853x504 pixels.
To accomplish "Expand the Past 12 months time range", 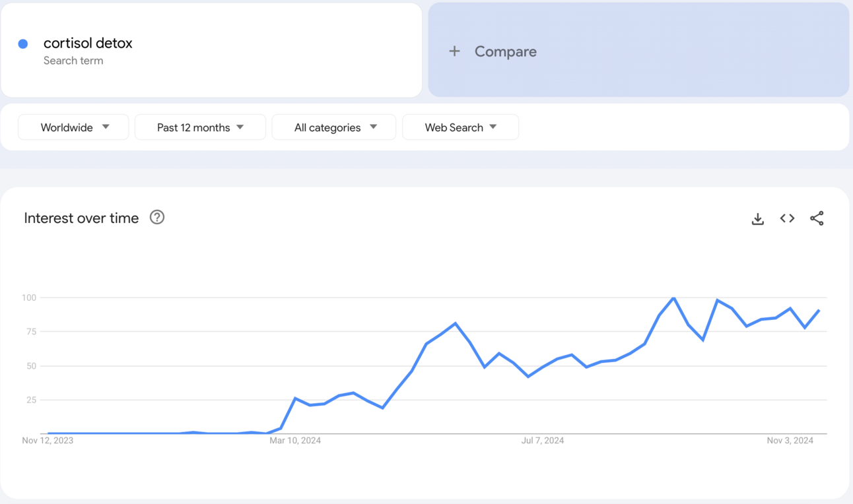I will pyautogui.click(x=200, y=127).
